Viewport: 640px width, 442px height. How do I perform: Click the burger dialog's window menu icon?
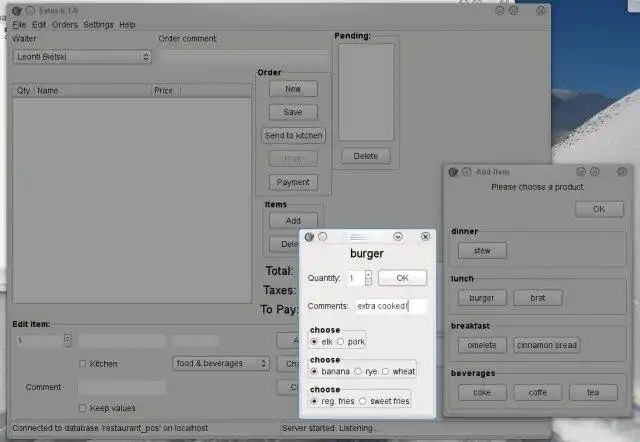coord(309,237)
